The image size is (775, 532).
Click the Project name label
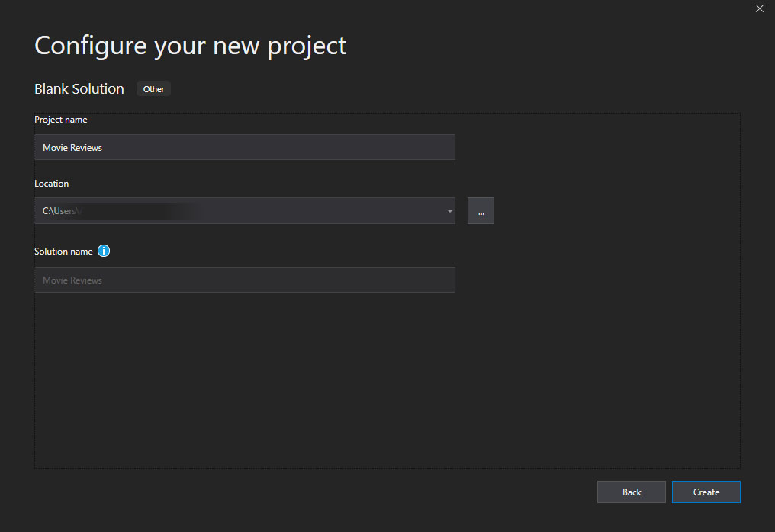click(x=61, y=120)
